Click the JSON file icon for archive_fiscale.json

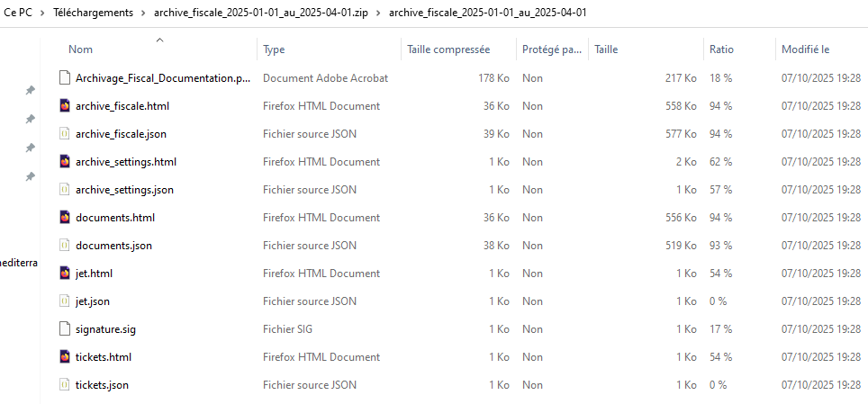click(65, 134)
